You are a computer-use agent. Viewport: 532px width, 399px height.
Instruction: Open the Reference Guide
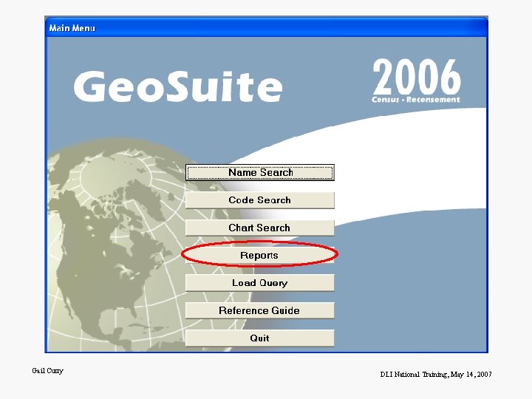(x=260, y=310)
